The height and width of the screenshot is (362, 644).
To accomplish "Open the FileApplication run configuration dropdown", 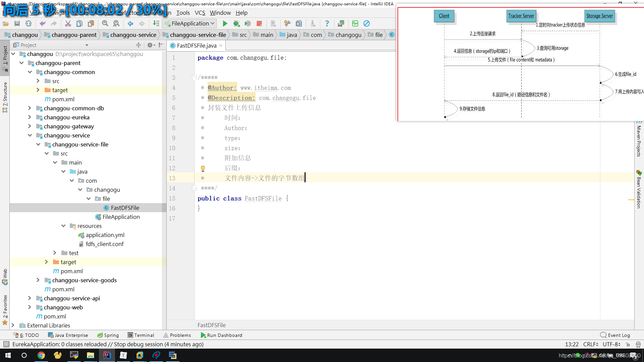I will [190, 23].
